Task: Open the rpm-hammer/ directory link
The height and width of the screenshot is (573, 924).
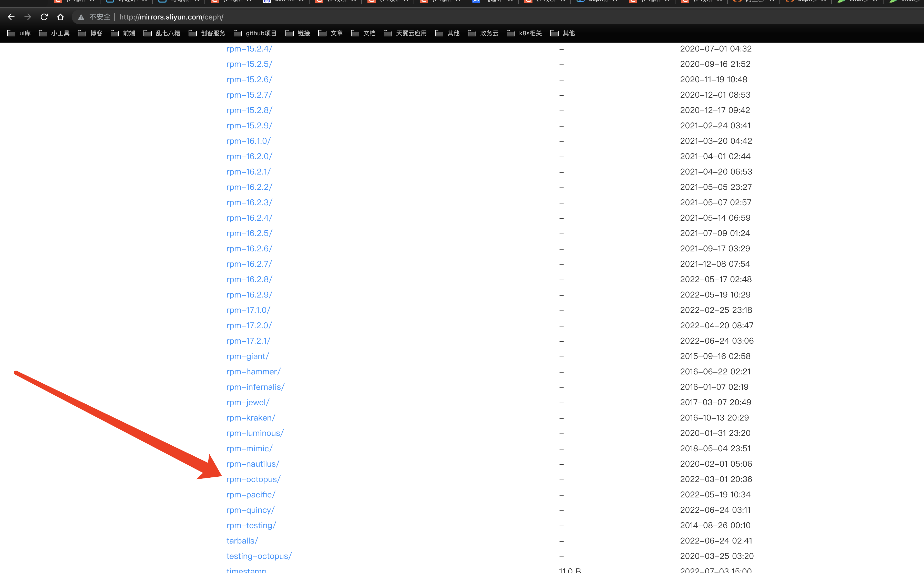Action: pos(253,372)
